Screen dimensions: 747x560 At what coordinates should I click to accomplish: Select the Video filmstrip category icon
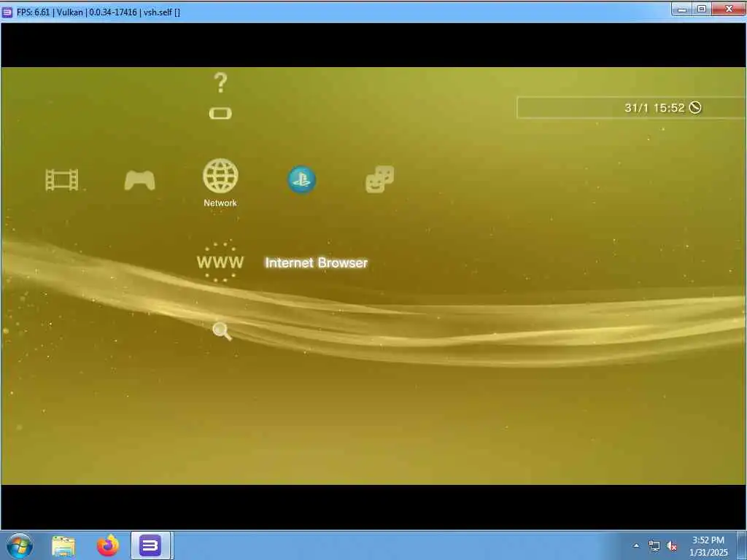[x=62, y=180]
